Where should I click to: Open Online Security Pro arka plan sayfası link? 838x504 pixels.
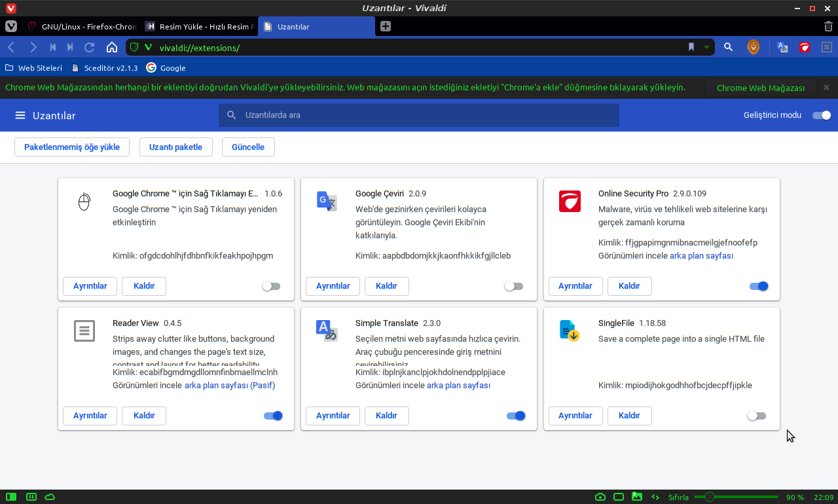click(x=701, y=256)
